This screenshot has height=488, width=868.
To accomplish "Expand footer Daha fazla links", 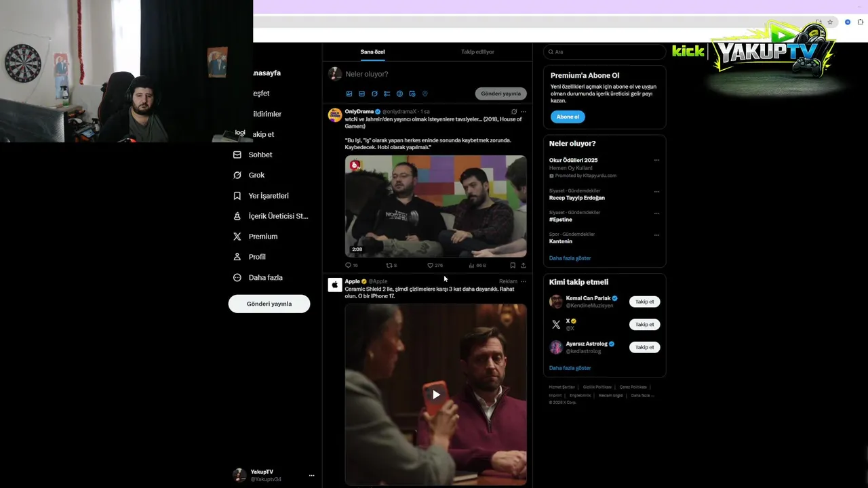I will [x=642, y=395].
